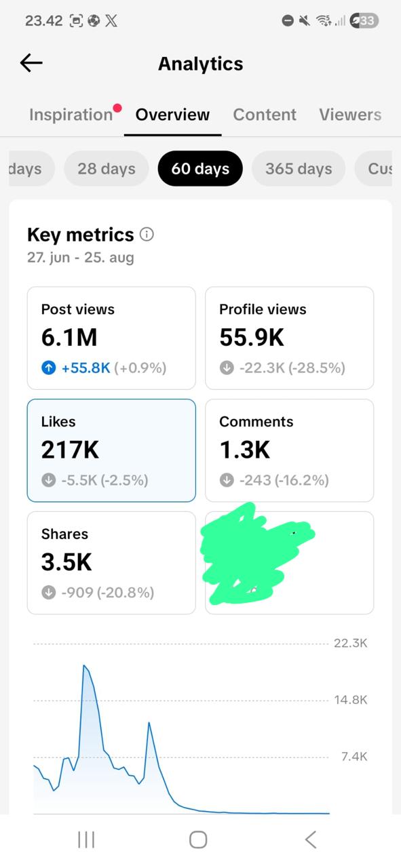Viewport: 401px width, 868px height.
Task: Select the 28 days range chip
Action: tap(107, 168)
